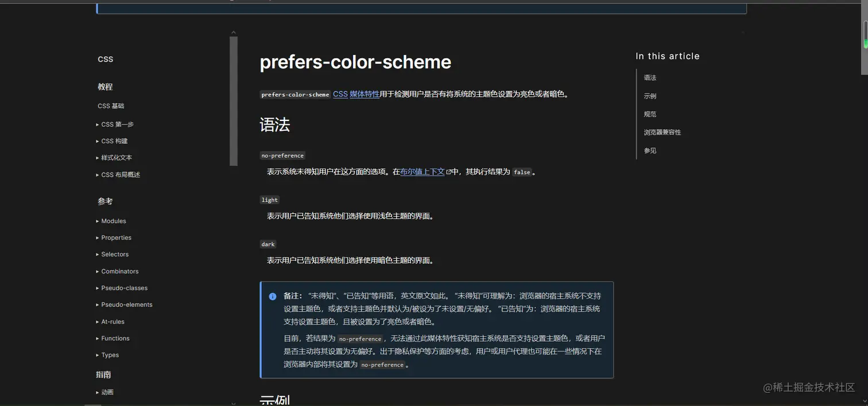Click the dark code term
Screen dimensions: 868x406
pyautogui.click(x=268, y=244)
